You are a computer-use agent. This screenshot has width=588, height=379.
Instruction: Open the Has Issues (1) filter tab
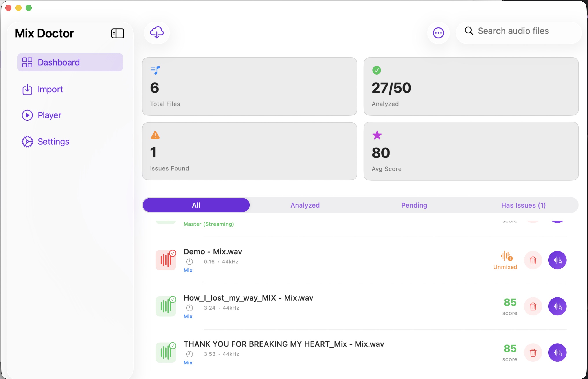click(x=523, y=205)
